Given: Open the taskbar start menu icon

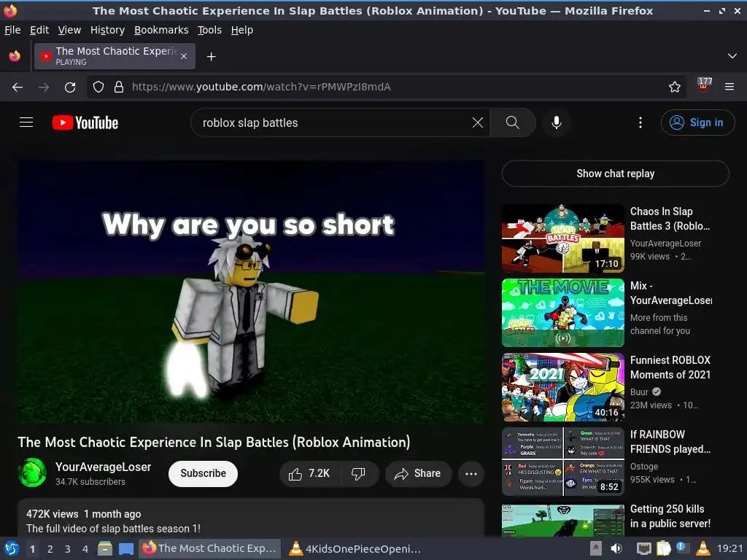Looking at the screenshot, I should point(10,548).
